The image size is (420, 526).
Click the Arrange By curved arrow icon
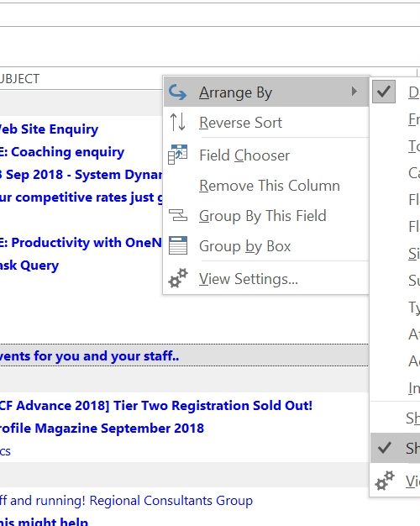pyautogui.click(x=177, y=92)
